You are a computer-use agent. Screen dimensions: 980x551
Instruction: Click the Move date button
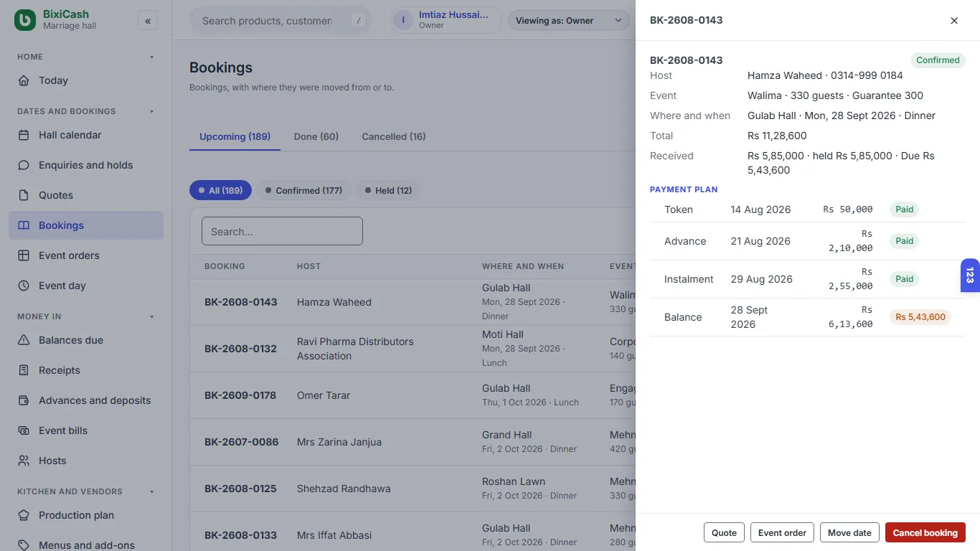849,532
